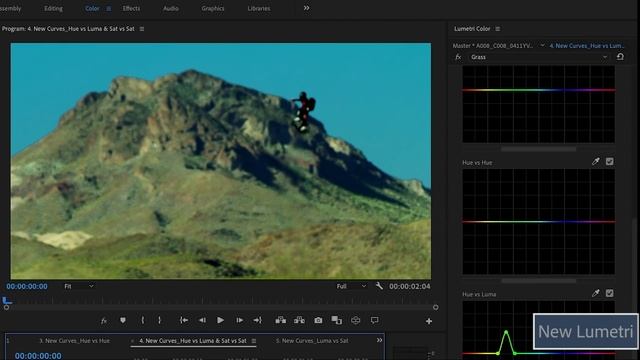Screen dimensions: 640x360
Task: Open the Grass effect preset dropdown
Action: pos(538,57)
